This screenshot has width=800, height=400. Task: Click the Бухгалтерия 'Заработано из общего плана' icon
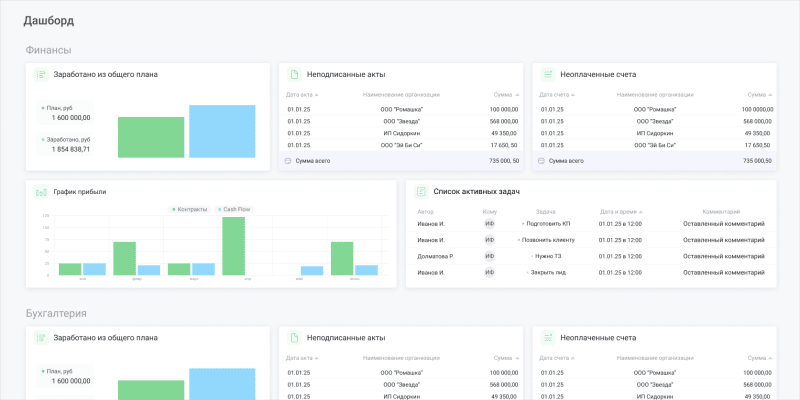41,338
